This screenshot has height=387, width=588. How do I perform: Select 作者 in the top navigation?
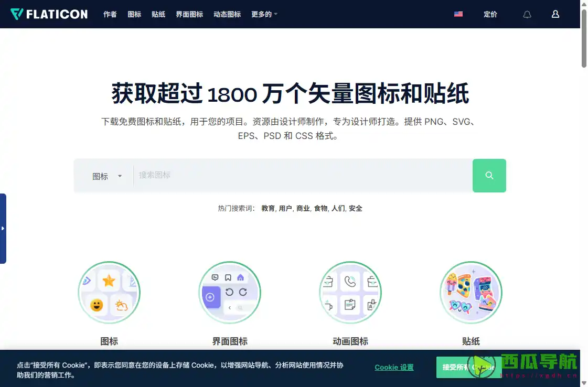pyautogui.click(x=110, y=14)
